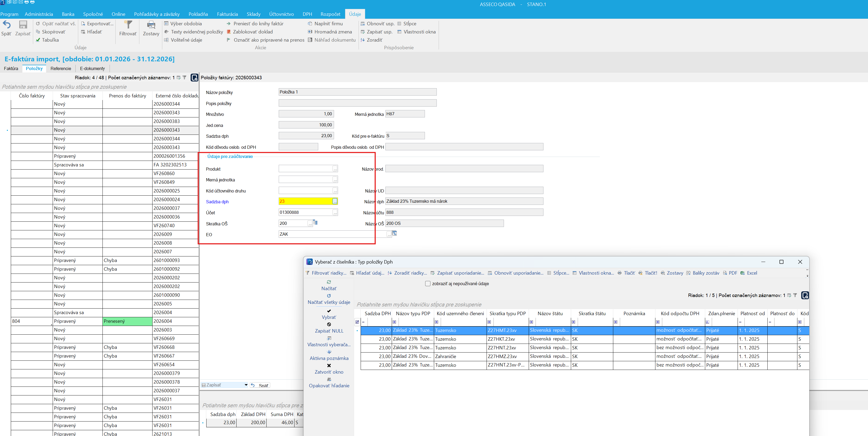Switch to the E-dokumenty tab
Image resolution: width=868 pixels, height=436 pixels.
click(x=92, y=68)
